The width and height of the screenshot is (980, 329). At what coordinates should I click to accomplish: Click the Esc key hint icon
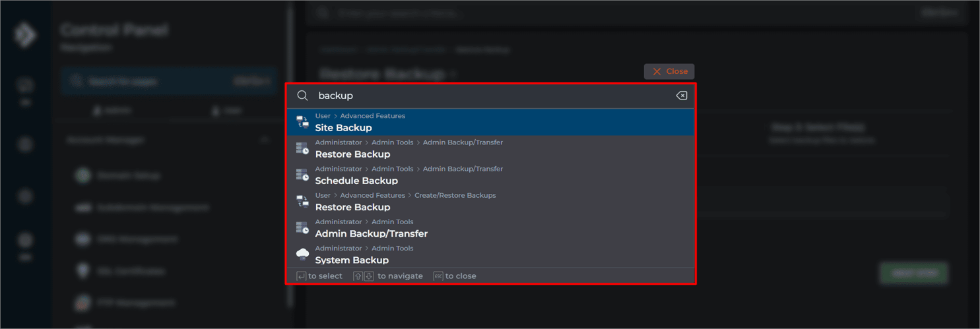click(x=438, y=276)
